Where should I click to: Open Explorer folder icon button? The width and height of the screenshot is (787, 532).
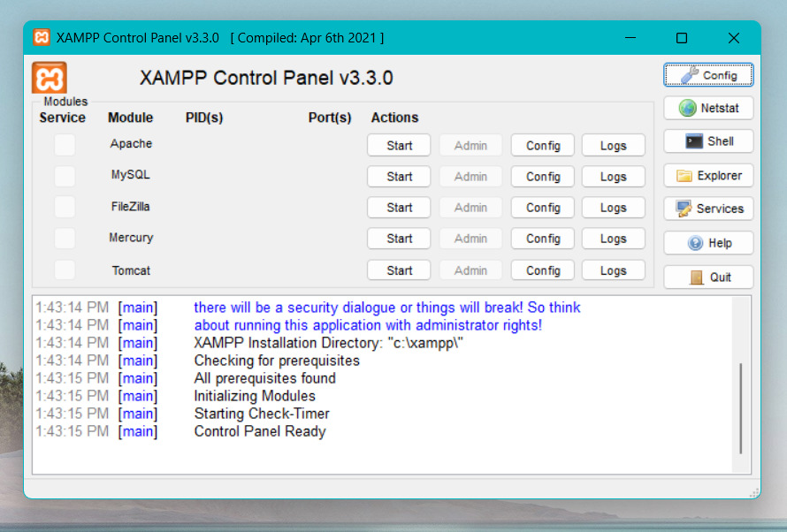click(708, 176)
